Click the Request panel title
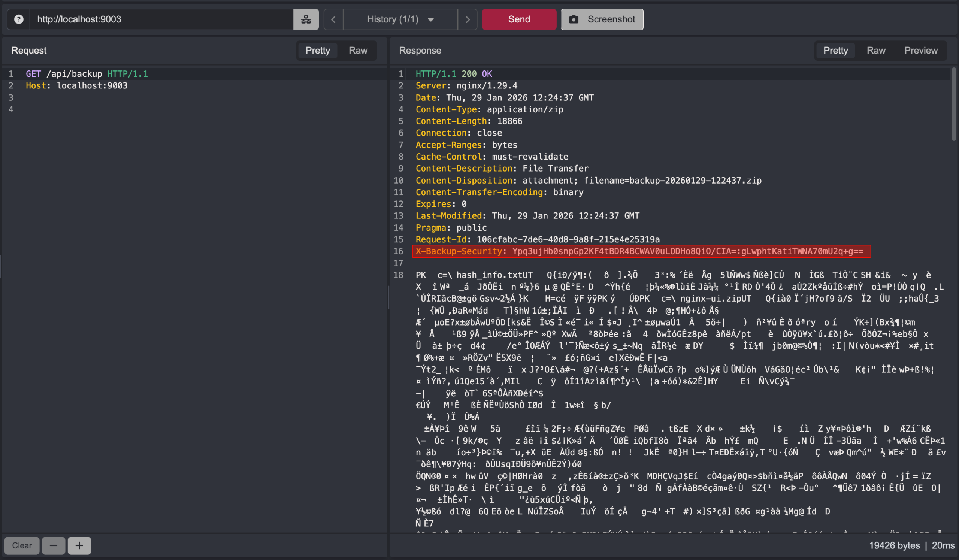This screenshot has height=560, width=959. 29,51
